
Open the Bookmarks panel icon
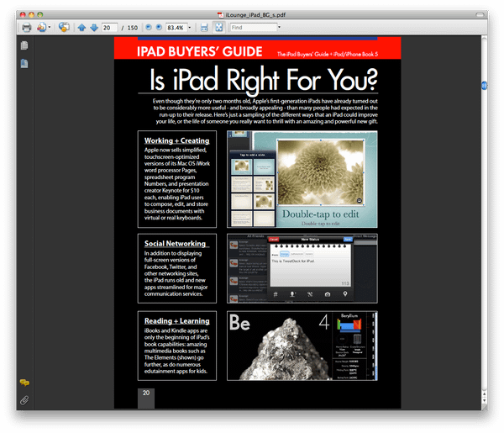(x=24, y=63)
